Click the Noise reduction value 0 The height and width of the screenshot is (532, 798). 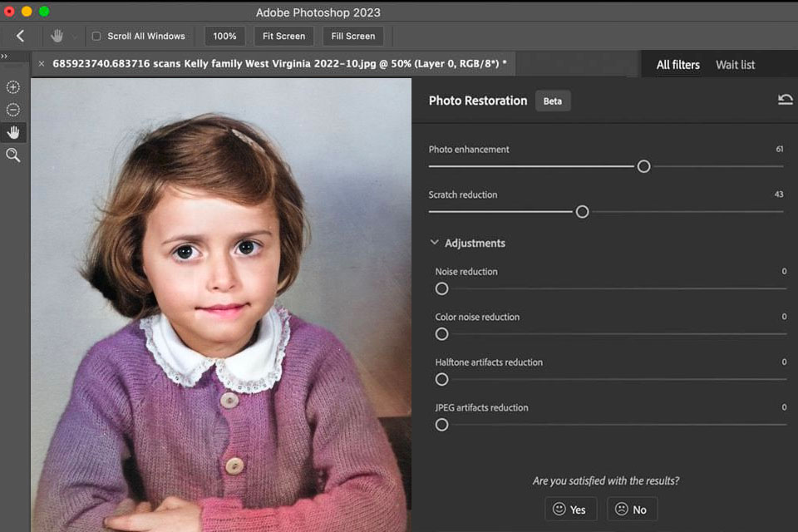coord(784,271)
